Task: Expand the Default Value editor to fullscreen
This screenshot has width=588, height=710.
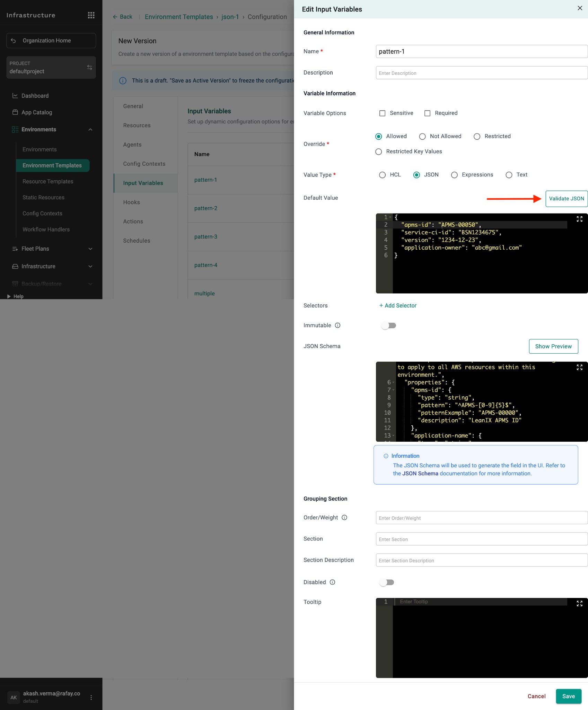Action: (x=579, y=219)
